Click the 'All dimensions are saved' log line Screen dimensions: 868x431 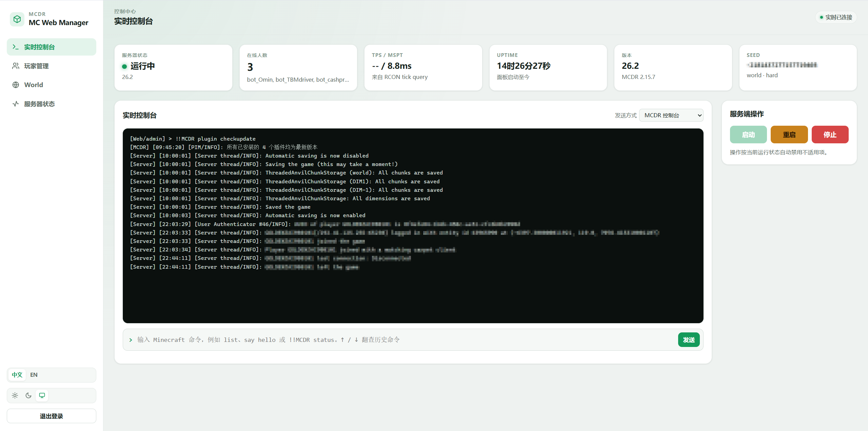280,198
